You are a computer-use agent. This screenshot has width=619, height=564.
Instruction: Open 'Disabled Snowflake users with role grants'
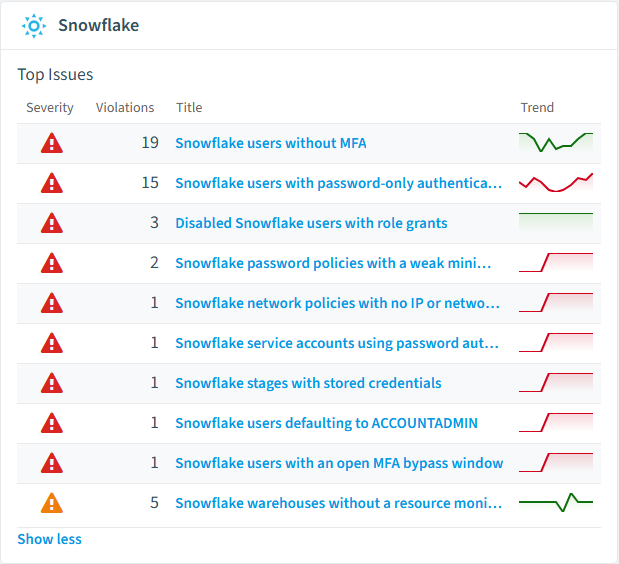[x=311, y=223]
